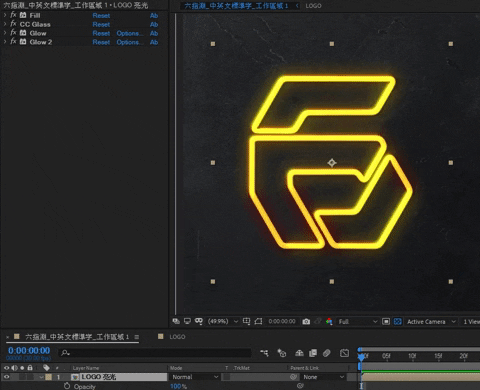
Task: Reset the CC Glass effect
Action: pos(101,24)
